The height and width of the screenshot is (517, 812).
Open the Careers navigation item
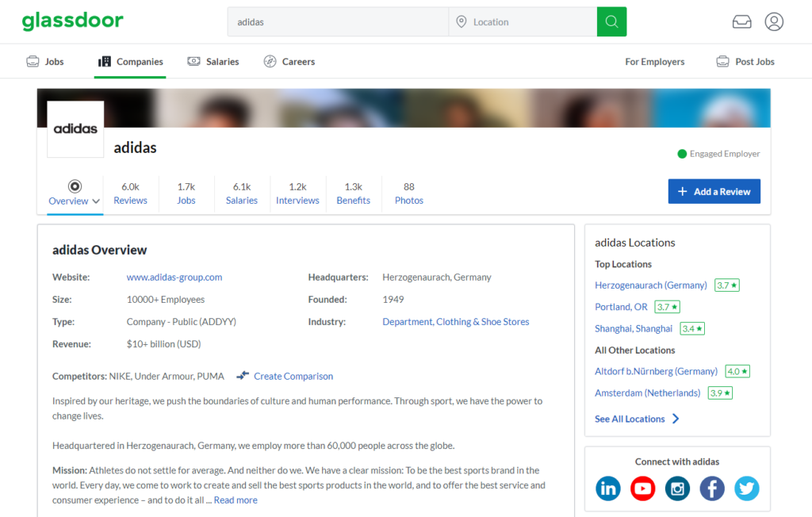click(289, 62)
